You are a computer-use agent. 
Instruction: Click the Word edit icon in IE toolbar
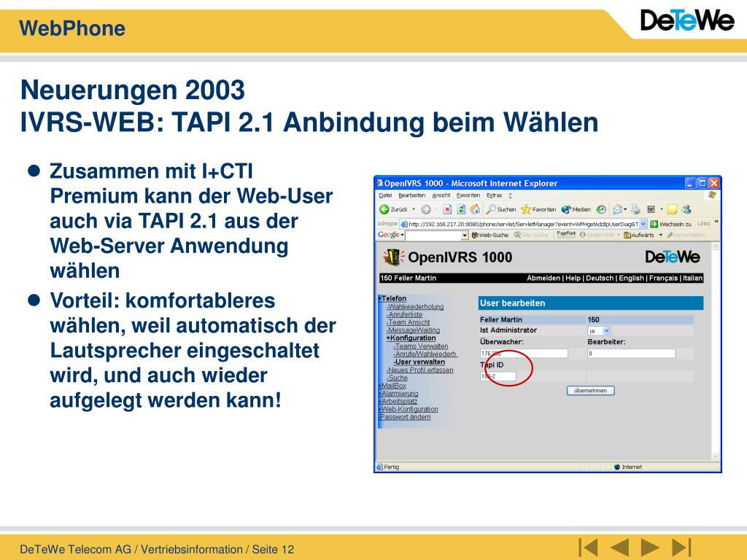coord(651,209)
